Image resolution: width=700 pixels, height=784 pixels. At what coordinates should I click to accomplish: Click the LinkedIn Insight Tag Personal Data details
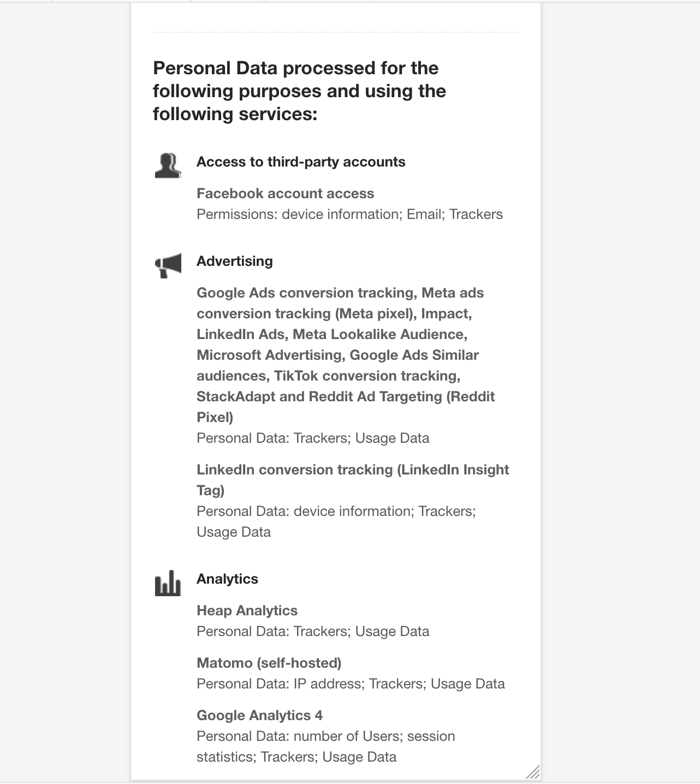tap(336, 521)
